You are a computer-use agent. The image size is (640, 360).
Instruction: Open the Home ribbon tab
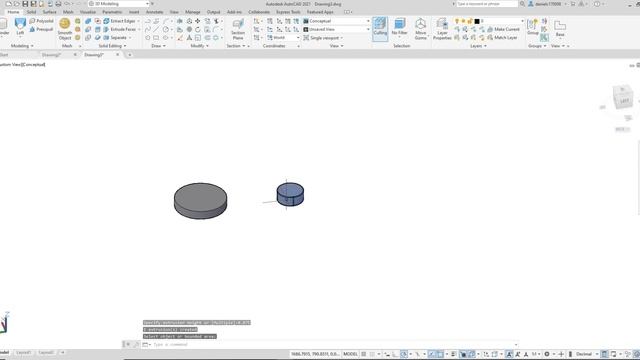13,12
